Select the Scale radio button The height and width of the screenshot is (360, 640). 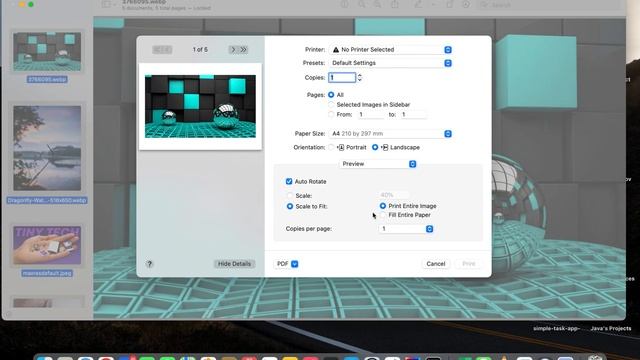pyautogui.click(x=290, y=196)
